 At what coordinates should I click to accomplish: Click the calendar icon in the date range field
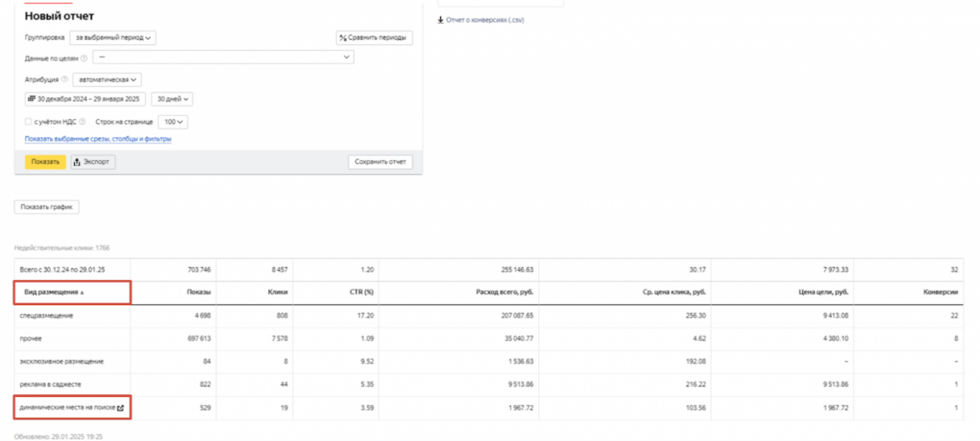pos(32,99)
